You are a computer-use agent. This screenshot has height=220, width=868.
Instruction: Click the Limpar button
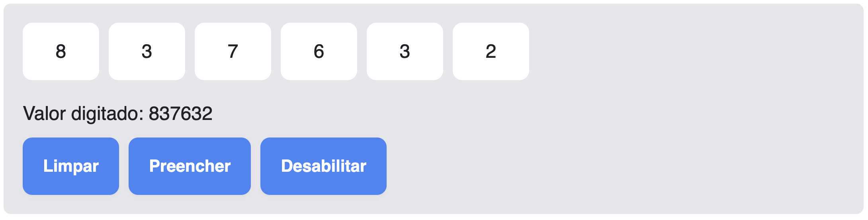(x=71, y=166)
